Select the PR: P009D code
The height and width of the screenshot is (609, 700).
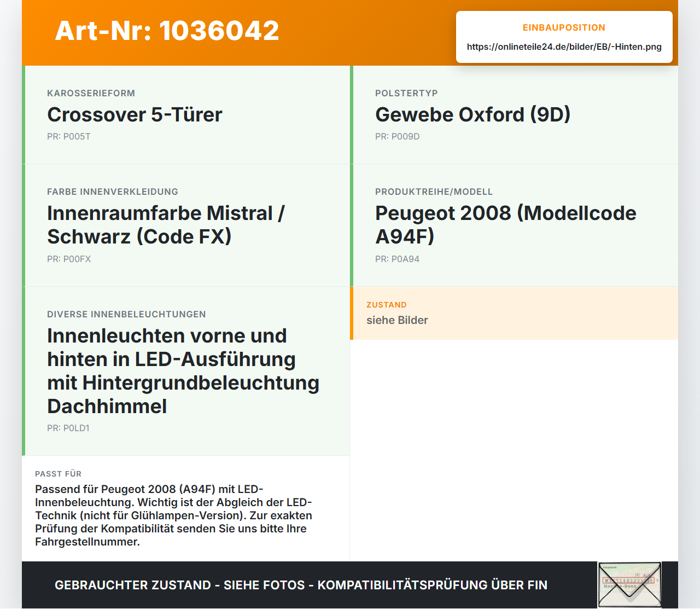click(398, 136)
